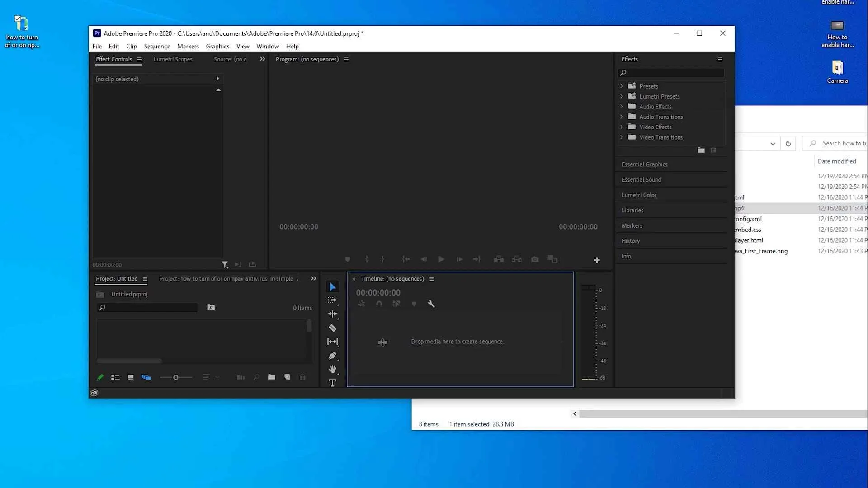Image resolution: width=868 pixels, height=488 pixels.
Task: Select the Pen tool
Action: (333, 356)
